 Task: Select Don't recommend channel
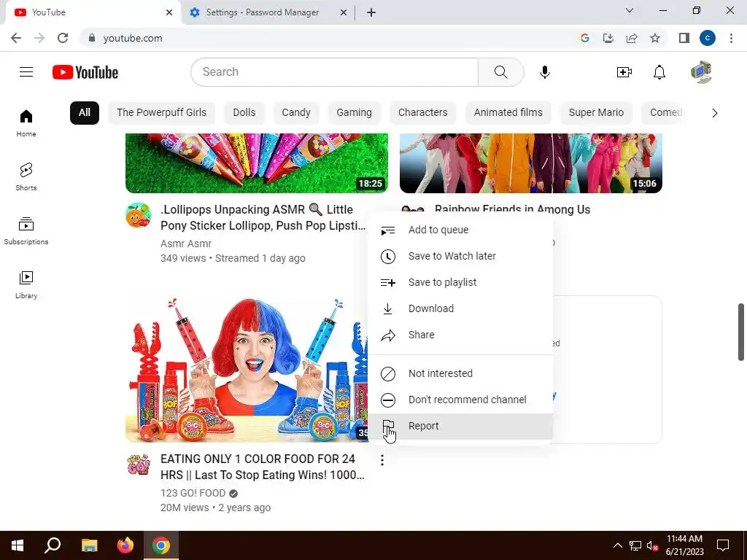tap(460, 400)
